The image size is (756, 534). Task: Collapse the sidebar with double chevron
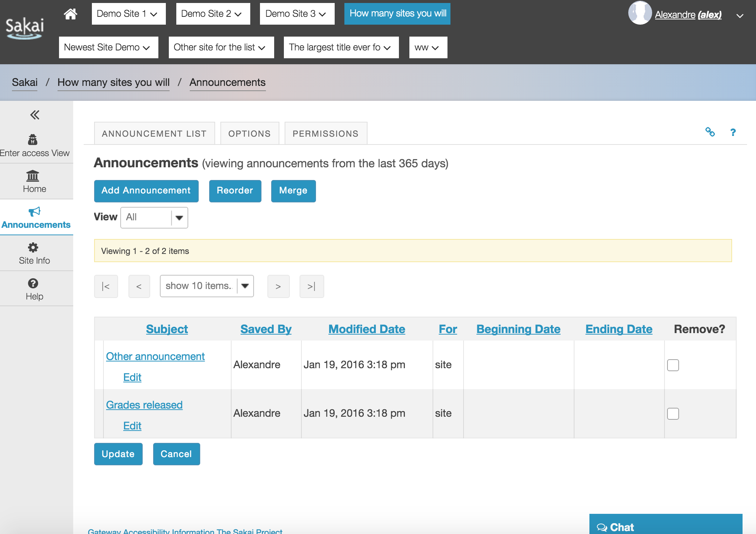(35, 115)
